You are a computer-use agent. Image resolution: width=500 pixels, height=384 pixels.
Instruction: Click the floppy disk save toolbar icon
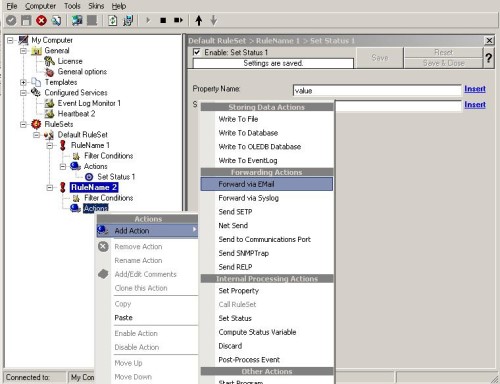click(26, 20)
